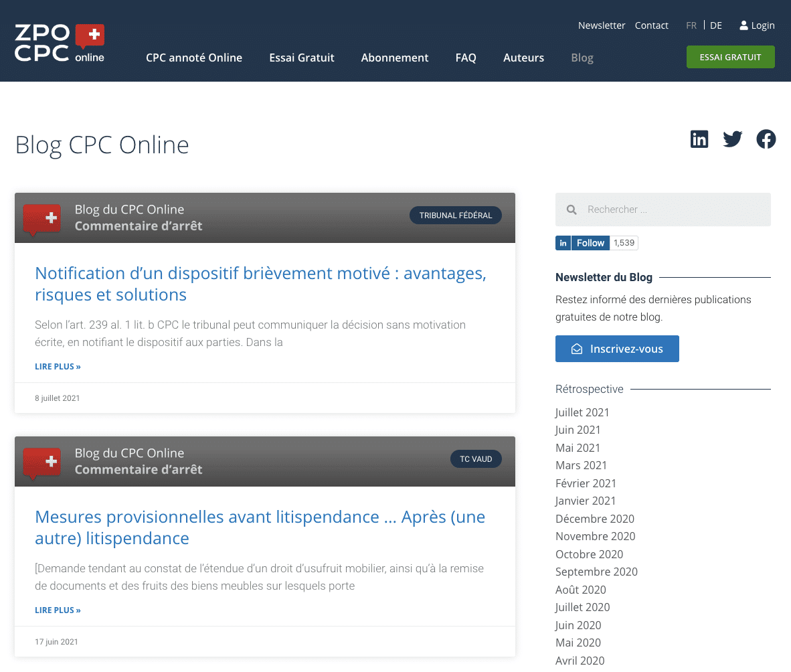
Task: Open the LinkedIn social icon
Action: (x=699, y=139)
